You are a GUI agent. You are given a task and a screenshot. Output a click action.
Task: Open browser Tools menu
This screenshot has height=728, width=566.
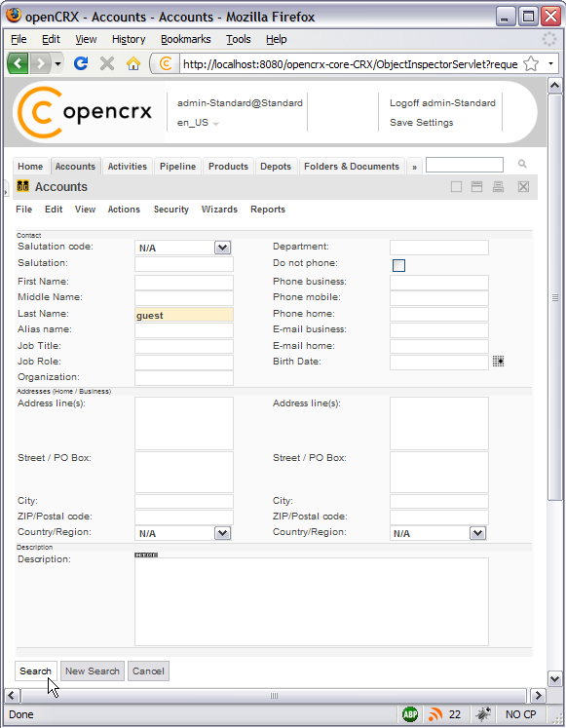coord(239,39)
